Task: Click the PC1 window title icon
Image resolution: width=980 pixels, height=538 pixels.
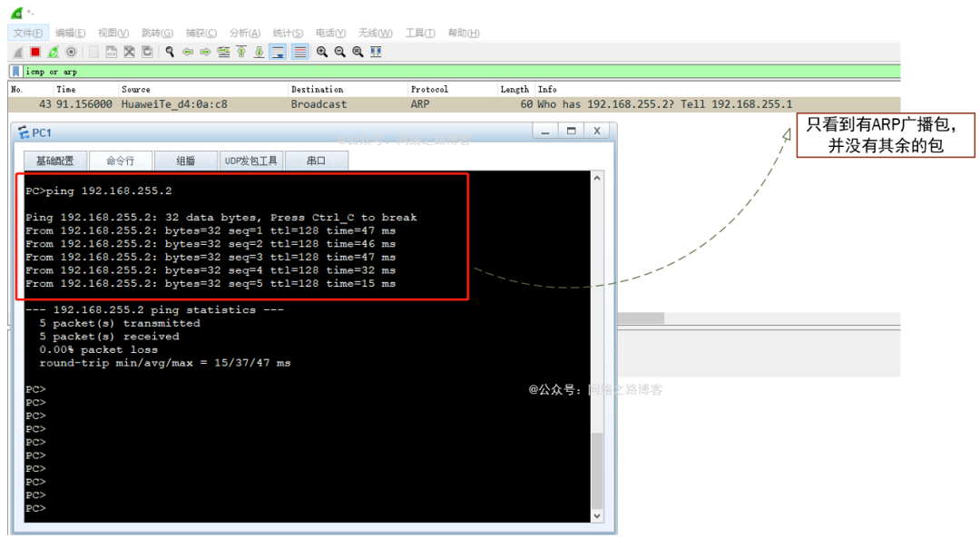Action: point(24,132)
